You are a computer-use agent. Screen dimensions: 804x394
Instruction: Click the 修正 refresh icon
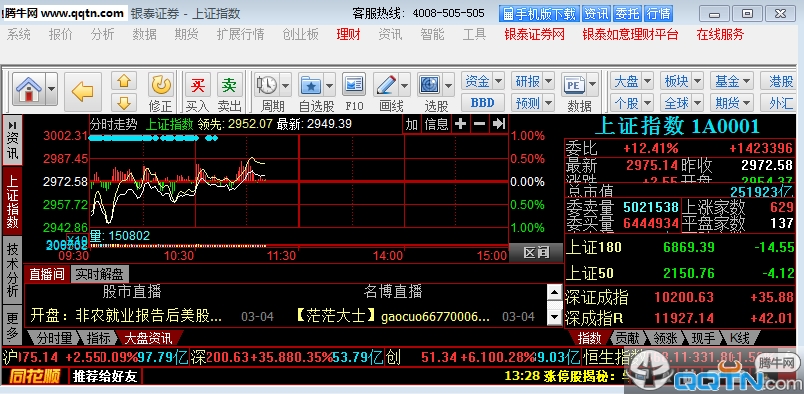[x=161, y=85]
